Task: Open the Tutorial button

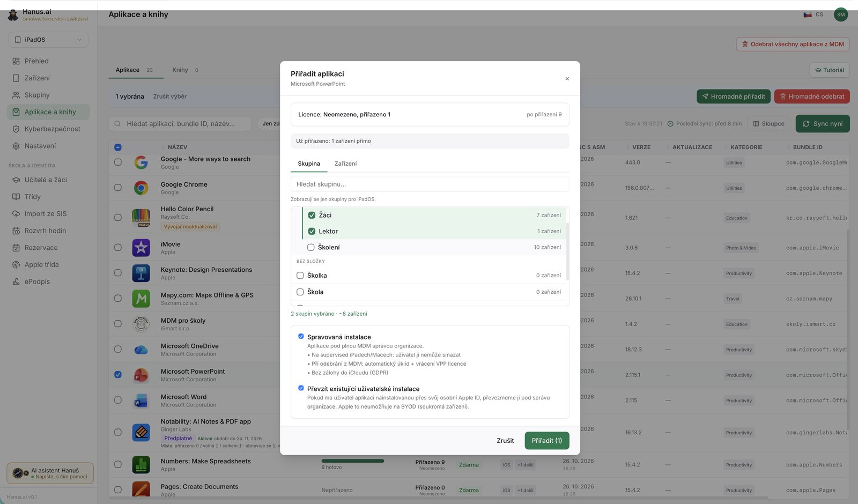Action: coord(829,70)
